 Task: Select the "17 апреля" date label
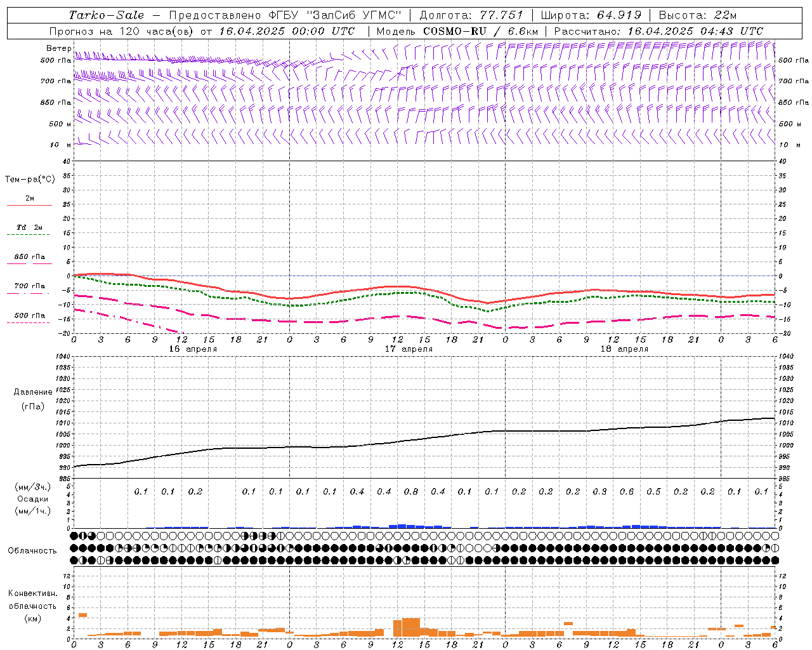click(x=409, y=349)
